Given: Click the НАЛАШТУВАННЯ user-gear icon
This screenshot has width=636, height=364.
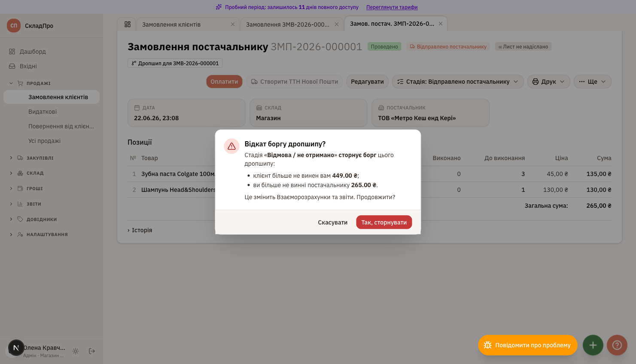Looking at the screenshot, I should point(20,234).
